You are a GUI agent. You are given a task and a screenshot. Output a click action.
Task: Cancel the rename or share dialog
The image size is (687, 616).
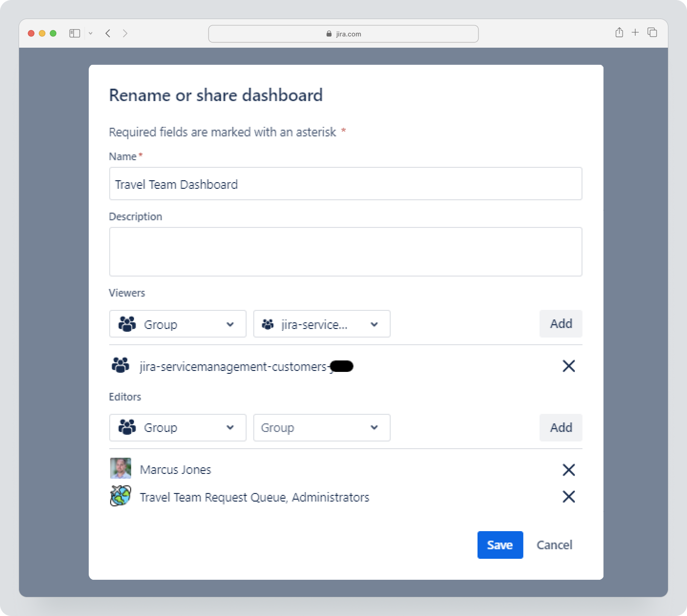pos(554,544)
